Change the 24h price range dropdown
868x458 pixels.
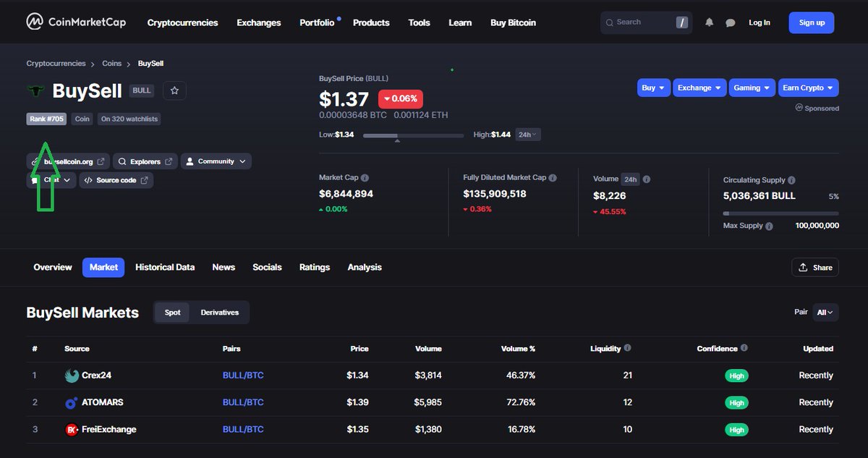tap(528, 135)
